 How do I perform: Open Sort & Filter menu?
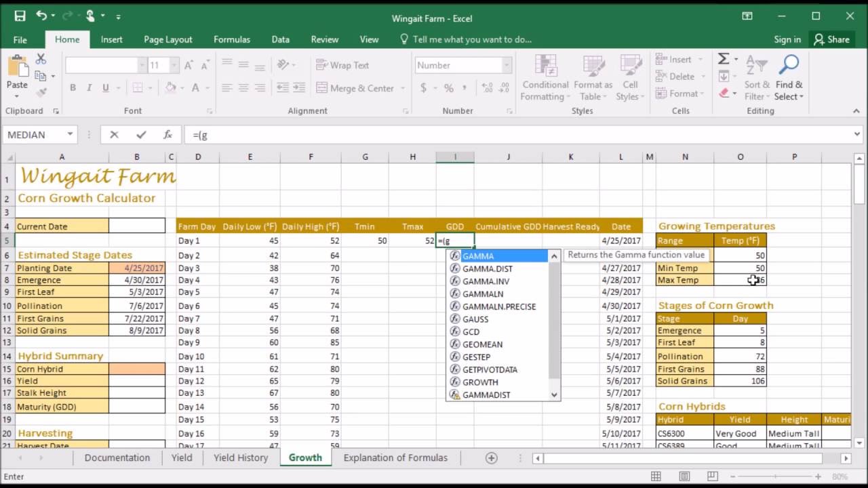coord(756,78)
